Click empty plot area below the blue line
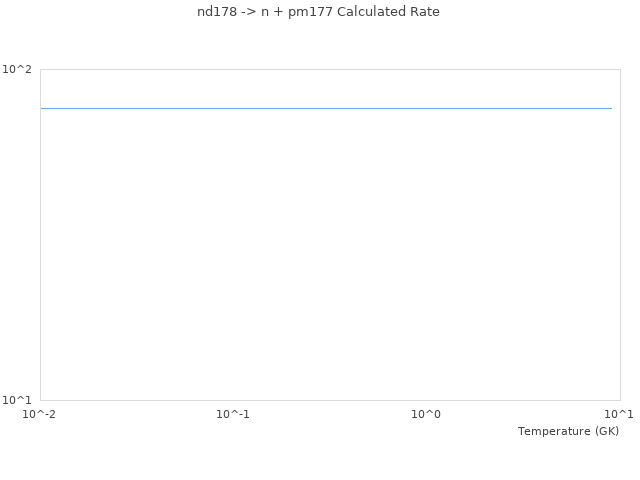Screen dimensions: 640x480 coord(326,260)
